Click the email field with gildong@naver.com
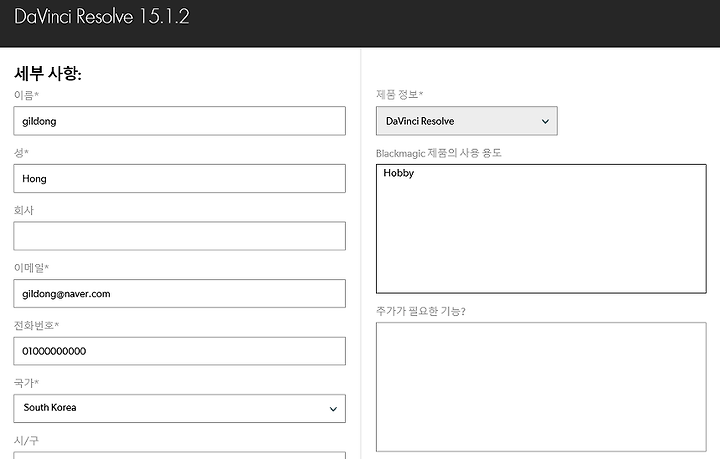The width and height of the screenshot is (720, 459). coord(180,294)
